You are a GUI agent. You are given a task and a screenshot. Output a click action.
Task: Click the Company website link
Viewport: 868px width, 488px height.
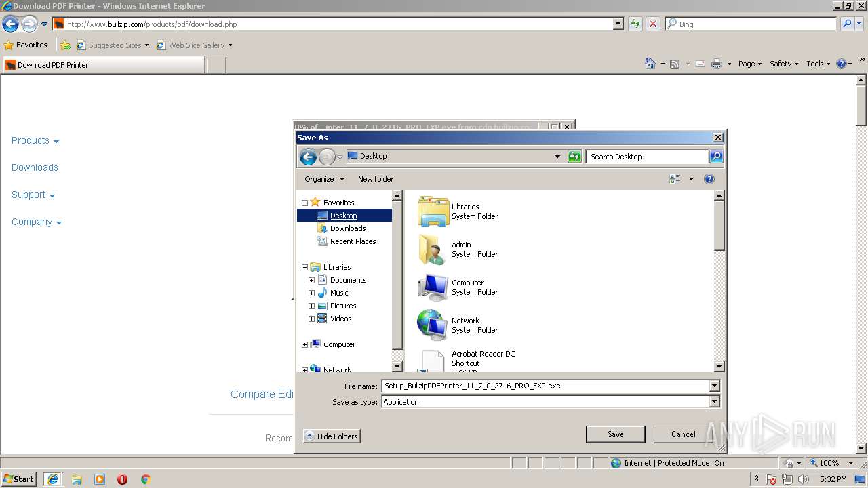[36, 222]
